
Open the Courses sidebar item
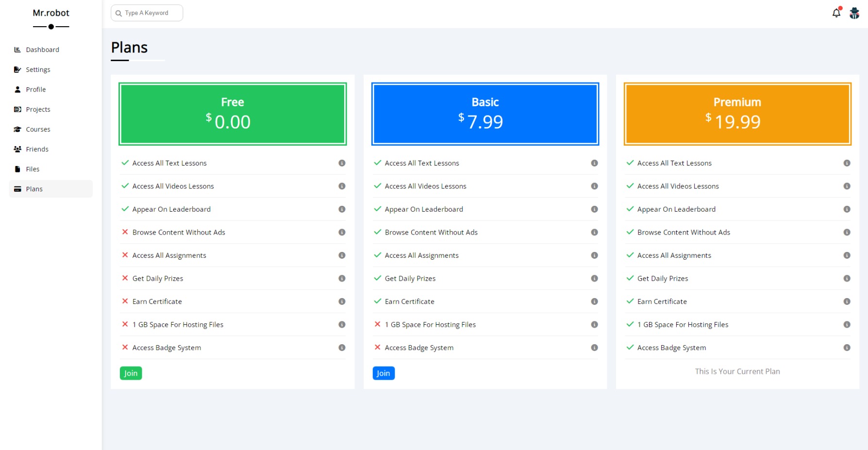38,129
